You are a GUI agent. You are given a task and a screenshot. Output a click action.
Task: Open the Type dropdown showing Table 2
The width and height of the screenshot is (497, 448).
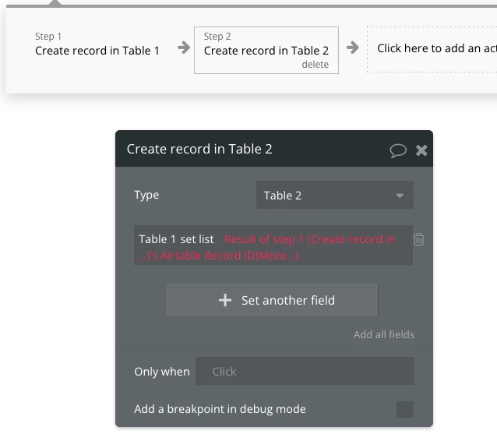pyautogui.click(x=335, y=195)
